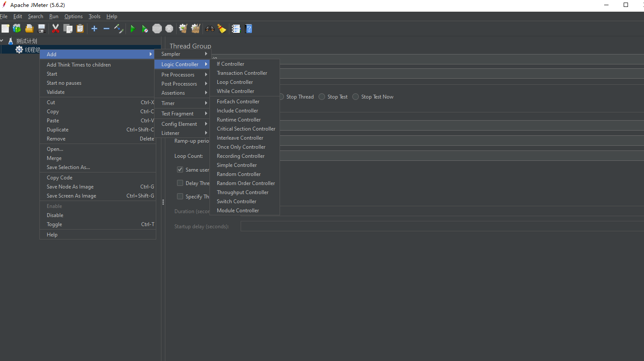Click the blue plus Expand All icon
This screenshot has width=644, height=361.
[94, 29]
